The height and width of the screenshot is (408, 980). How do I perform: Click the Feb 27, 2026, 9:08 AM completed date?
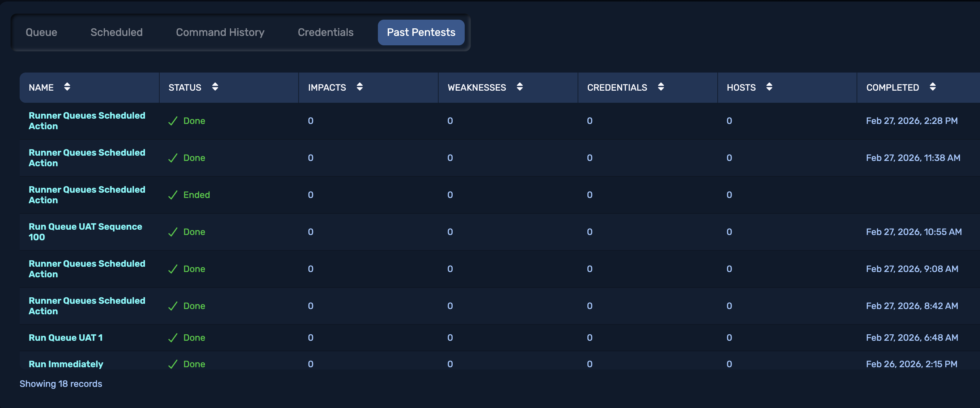[912, 269]
